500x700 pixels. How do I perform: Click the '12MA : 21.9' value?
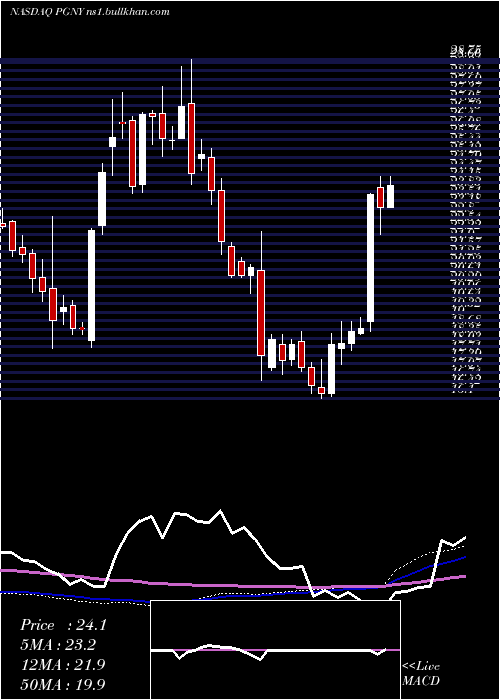[62, 664]
